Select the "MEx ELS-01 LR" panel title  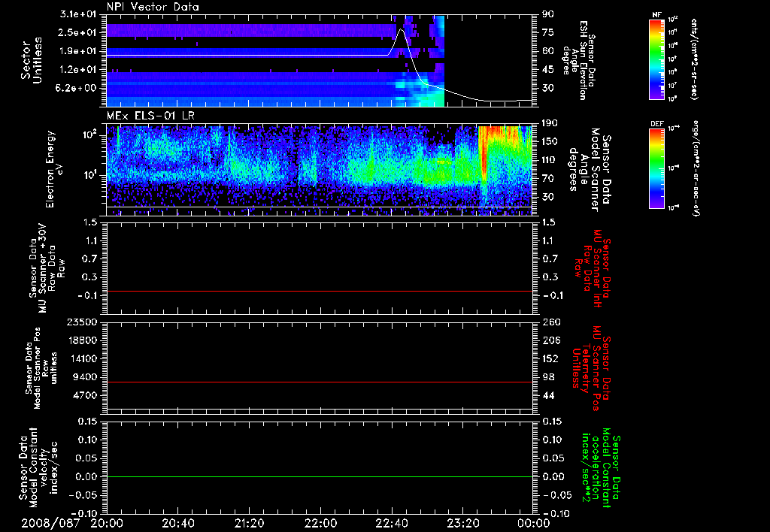click(150, 116)
